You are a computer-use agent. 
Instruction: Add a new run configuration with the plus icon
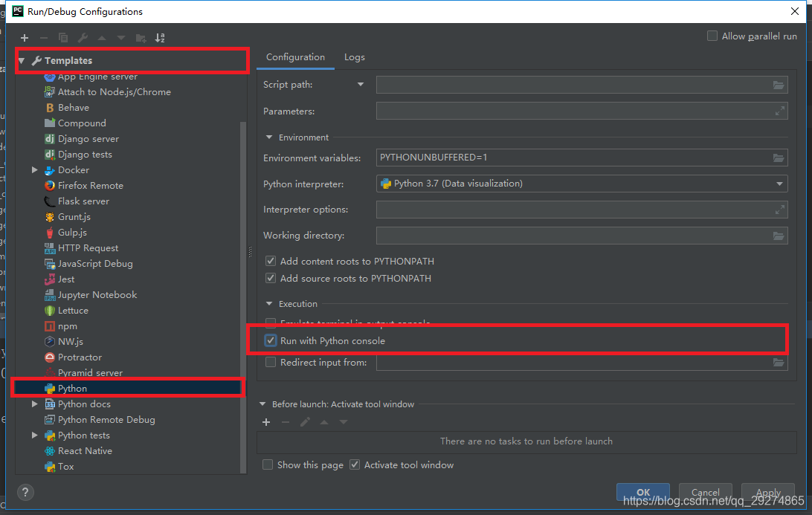[24, 37]
